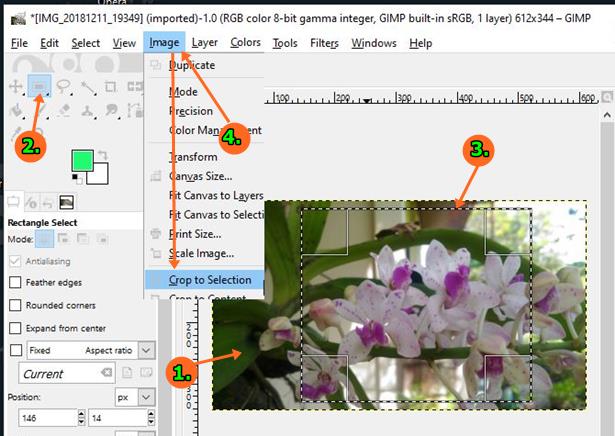Open the View menu
The height and width of the screenshot is (436, 615).
(x=124, y=43)
